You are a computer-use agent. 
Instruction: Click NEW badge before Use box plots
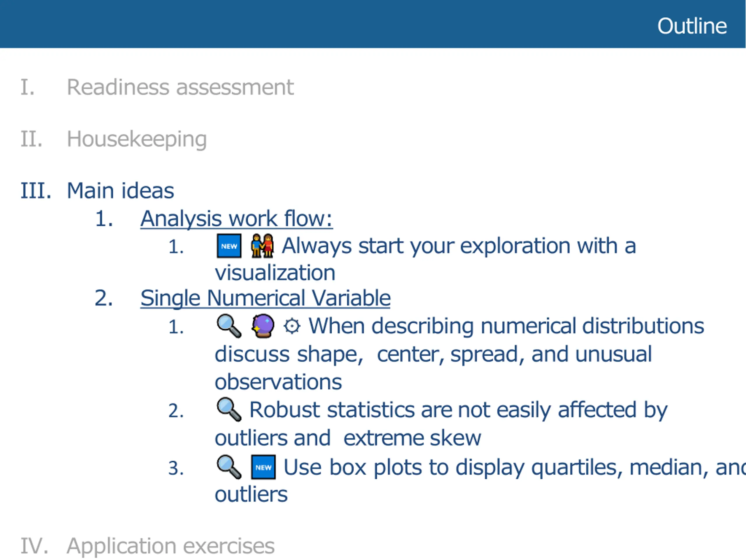263,467
